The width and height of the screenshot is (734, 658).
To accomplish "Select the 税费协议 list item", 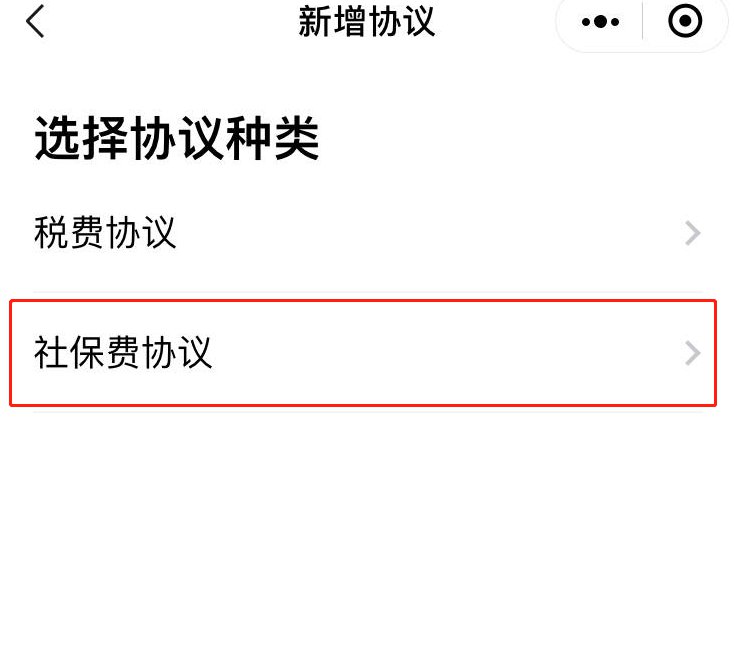I will [x=367, y=233].
